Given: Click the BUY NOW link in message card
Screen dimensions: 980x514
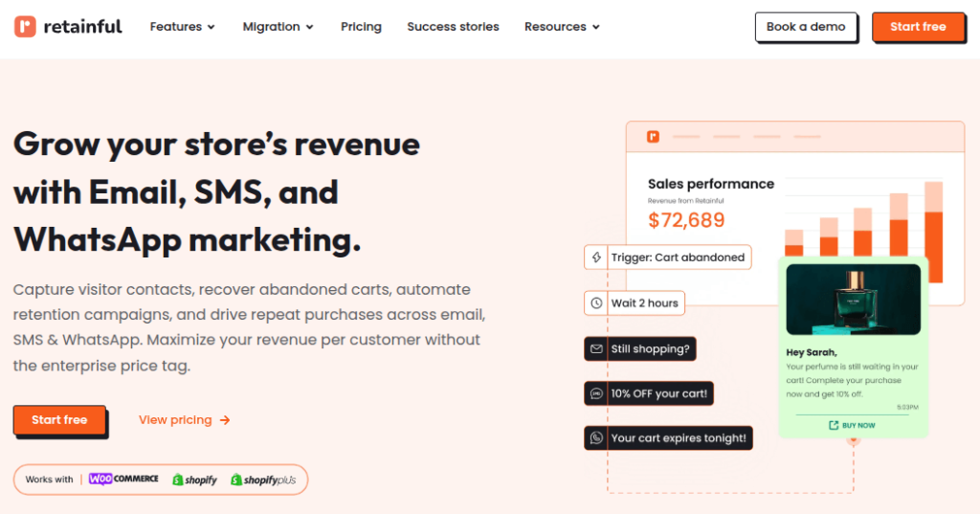Looking at the screenshot, I should [x=858, y=425].
